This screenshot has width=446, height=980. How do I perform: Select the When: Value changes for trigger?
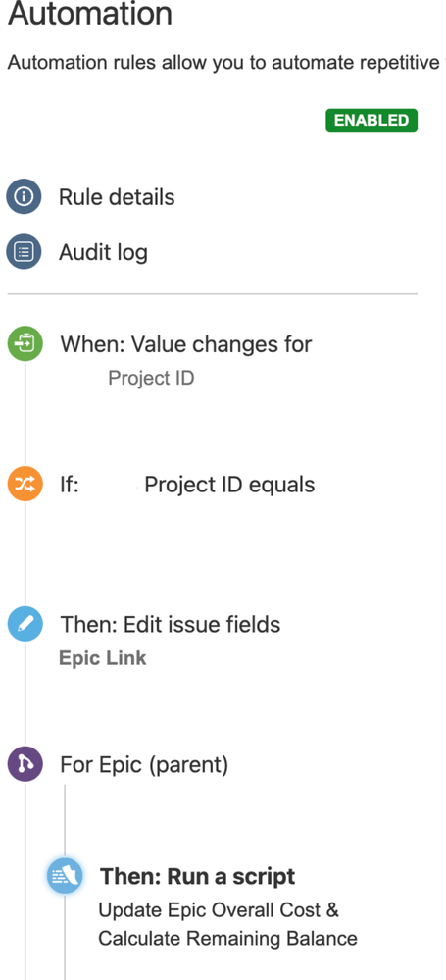[x=186, y=344]
